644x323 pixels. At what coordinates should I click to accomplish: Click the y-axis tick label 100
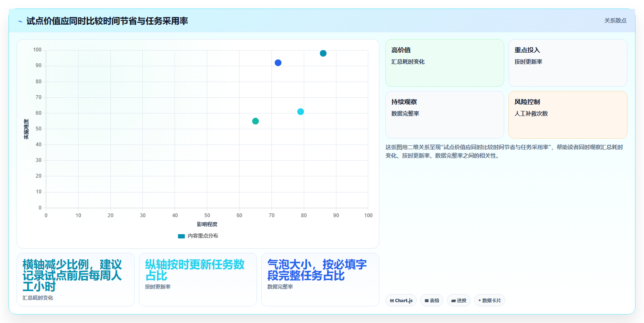click(x=37, y=50)
